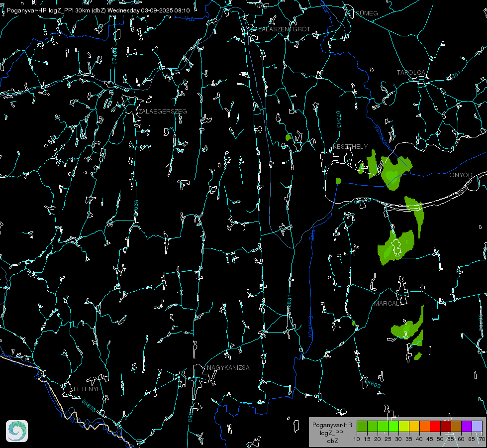487x448 pixels.
Task: Click the 06835 road number label
Action: 89,406
